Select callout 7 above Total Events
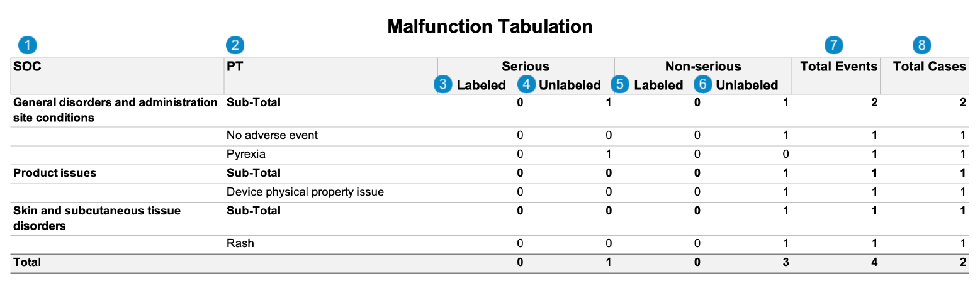The height and width of the screenshot is (288, 980). 833,45
